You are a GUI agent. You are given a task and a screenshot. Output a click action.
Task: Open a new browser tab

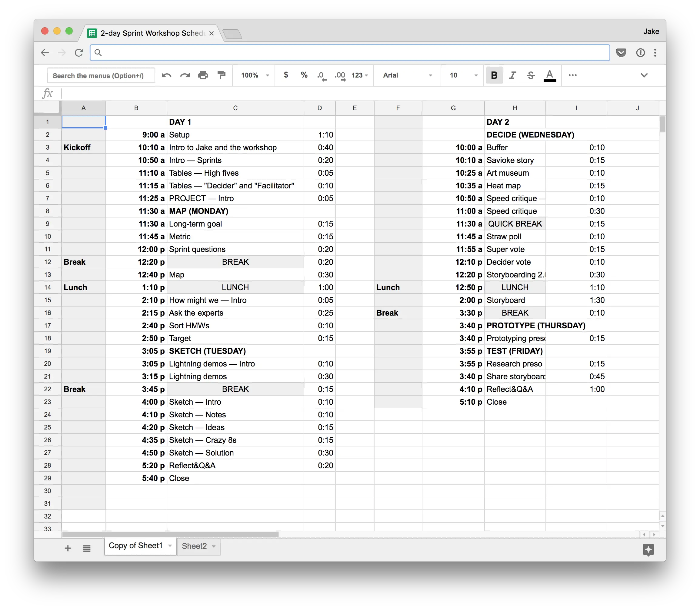coord(232,34)
